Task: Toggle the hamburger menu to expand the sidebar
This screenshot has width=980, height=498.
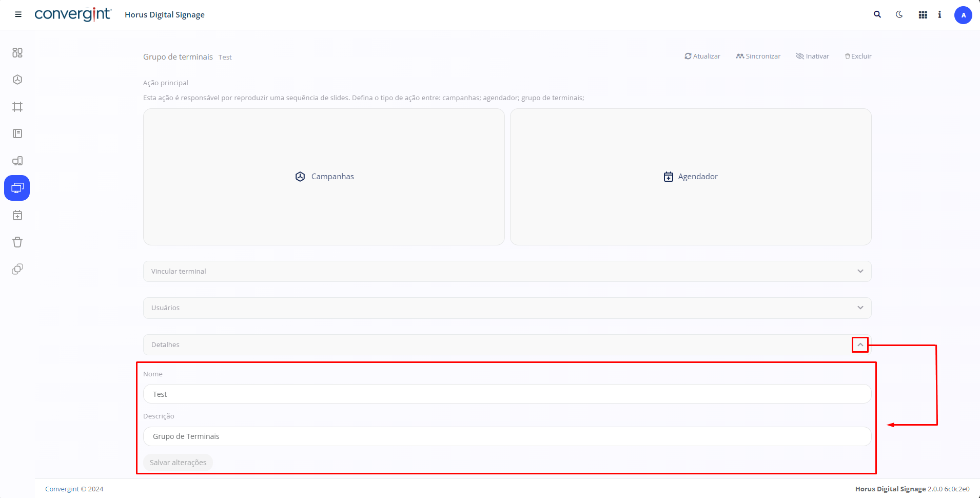Action: (18, 15)
